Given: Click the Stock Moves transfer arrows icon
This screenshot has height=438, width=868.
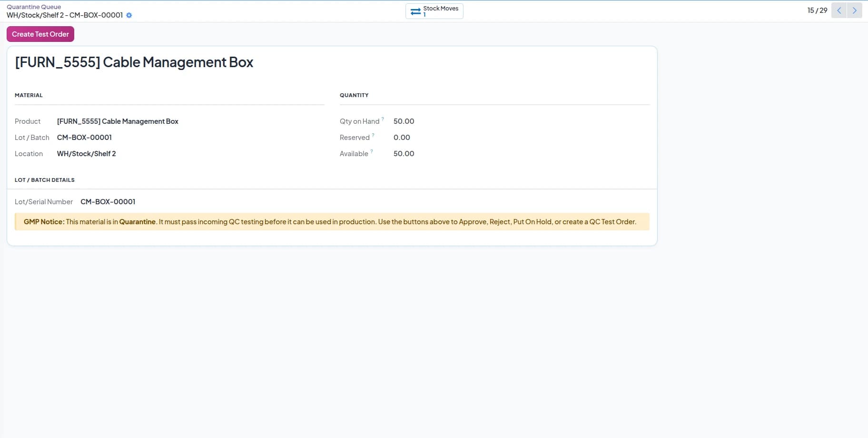Looking at the screenshot, I should 415,11.
